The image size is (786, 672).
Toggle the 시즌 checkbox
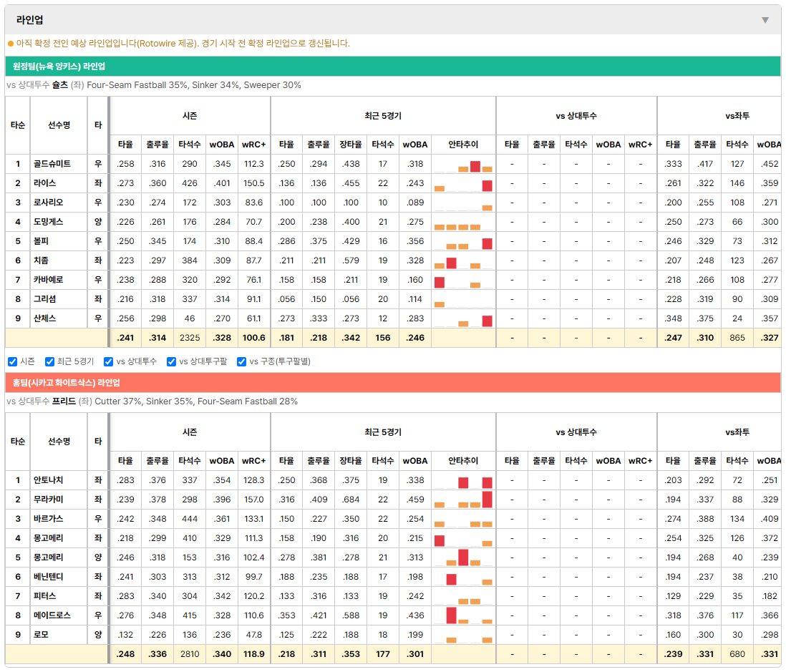point(13,362)
